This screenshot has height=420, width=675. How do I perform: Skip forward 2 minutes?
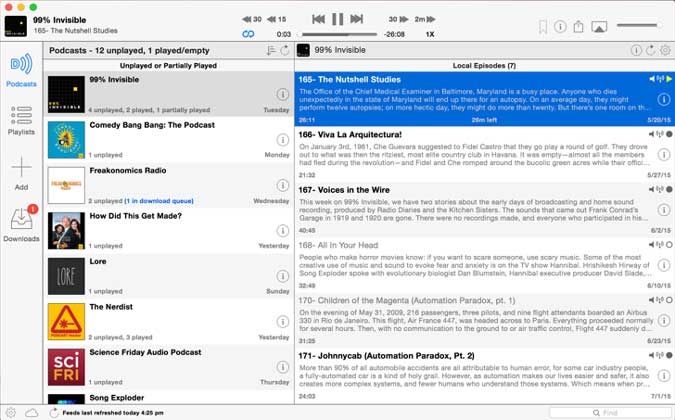[425, 19]
